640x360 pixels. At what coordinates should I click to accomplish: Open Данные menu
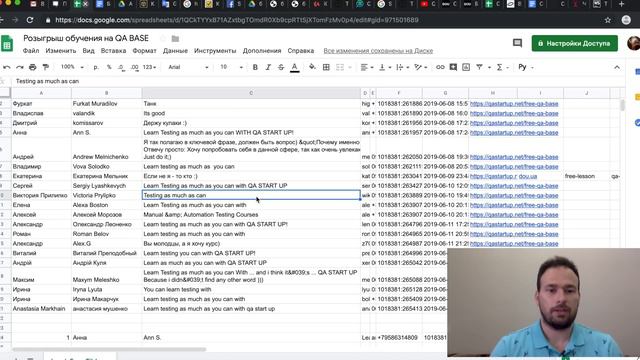coord(175,51)
